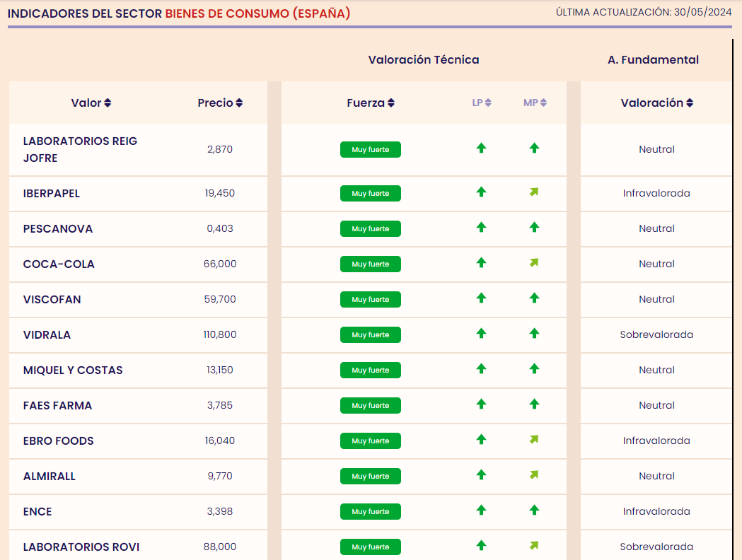The image size is (742, 560).
Task: Click MP diagonal arrow for Ebro Foods
Action: [534, 440]
